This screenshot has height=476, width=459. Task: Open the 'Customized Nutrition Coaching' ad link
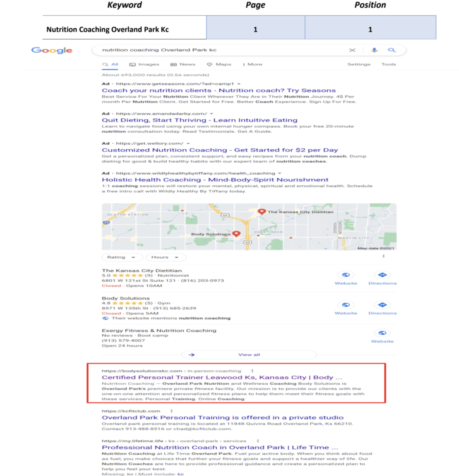(220, 150)
